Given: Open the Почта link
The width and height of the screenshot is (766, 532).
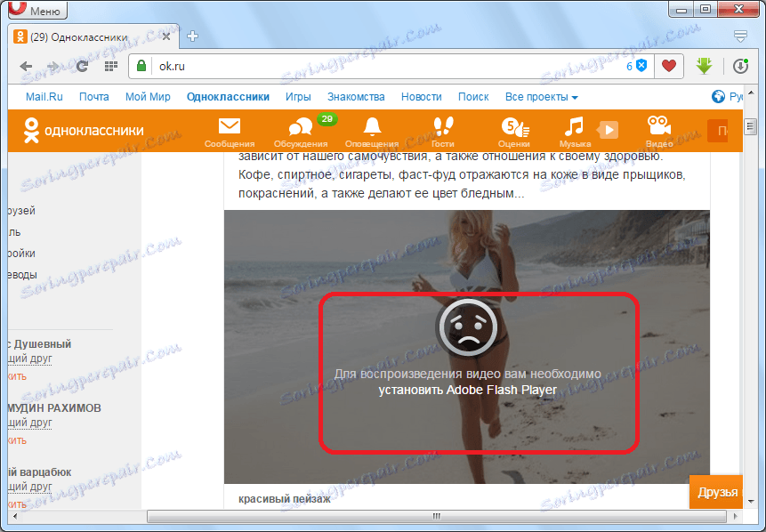Looking at the screenshot, I should pyautogui.click(x=94, y=97).
